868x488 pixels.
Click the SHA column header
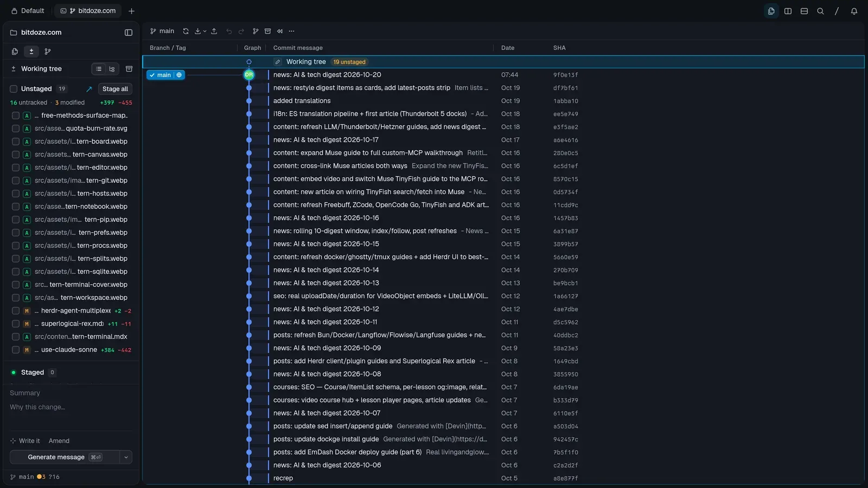point(559,48)
